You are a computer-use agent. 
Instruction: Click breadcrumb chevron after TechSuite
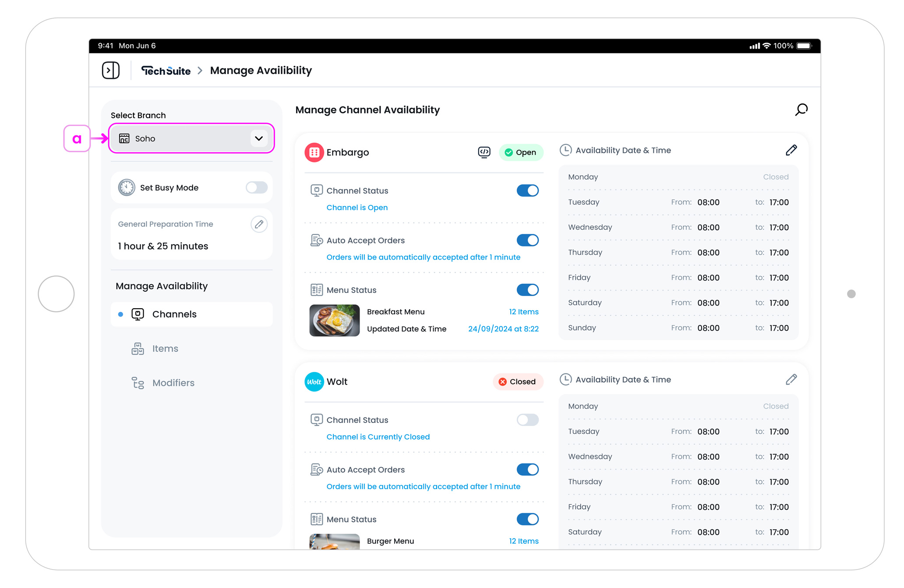(200, 70)
